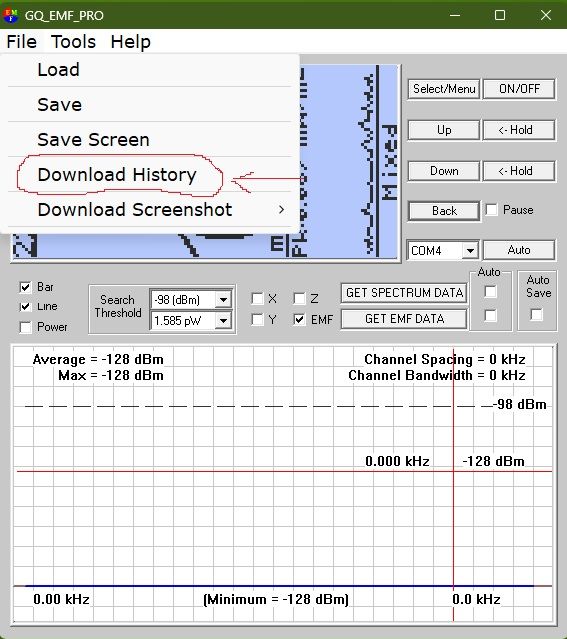Click the Hold button beside Up
The height and width of the screenshot is (639, 567).
click(519, 130)
